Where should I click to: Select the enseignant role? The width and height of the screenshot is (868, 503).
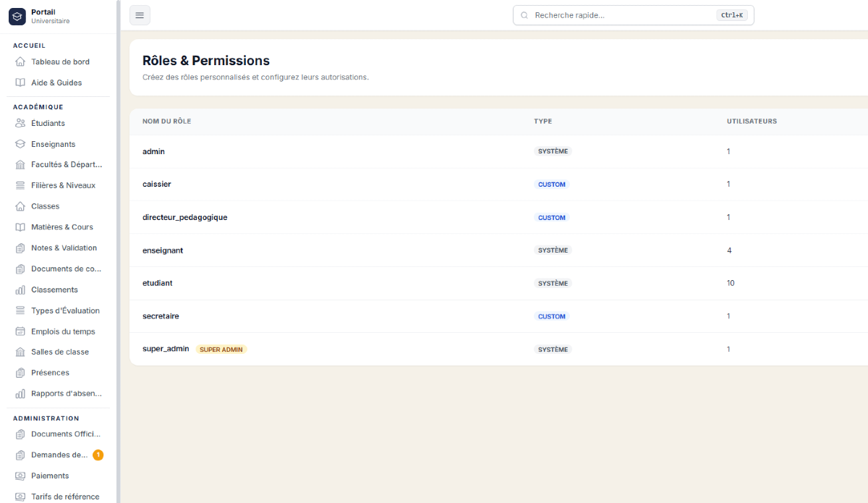[163, 250]
